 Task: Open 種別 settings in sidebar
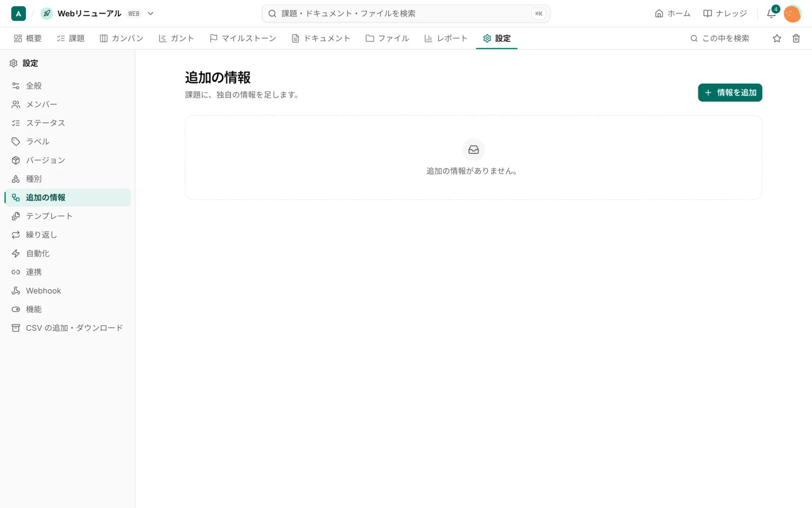[x=67, y=179]
